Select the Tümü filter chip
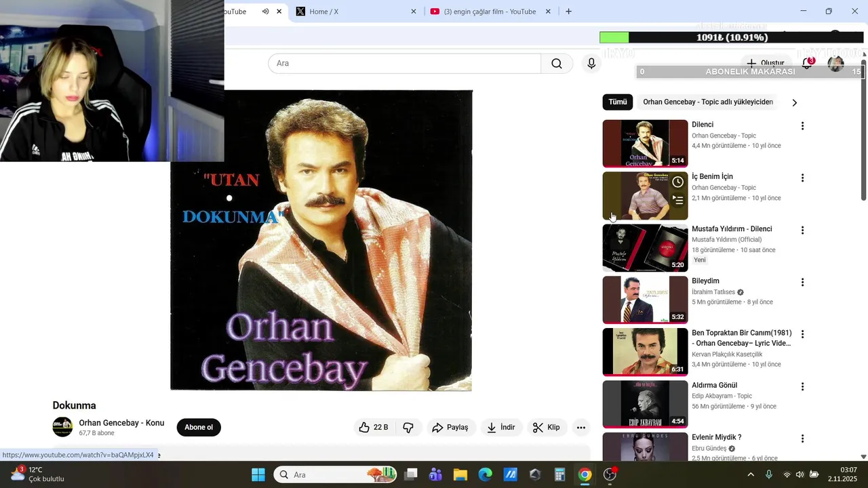 tap(618, 102)
